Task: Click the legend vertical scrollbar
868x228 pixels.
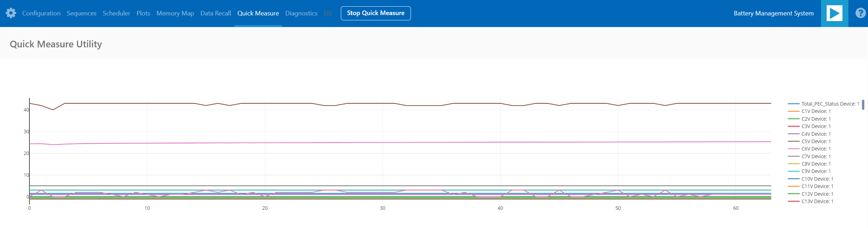Action: pos(863,105)
